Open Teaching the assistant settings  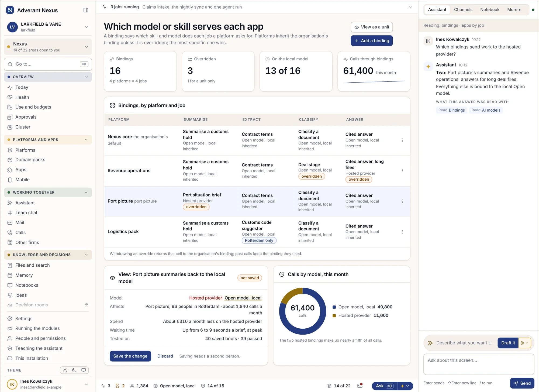click(x=39, y=348)
